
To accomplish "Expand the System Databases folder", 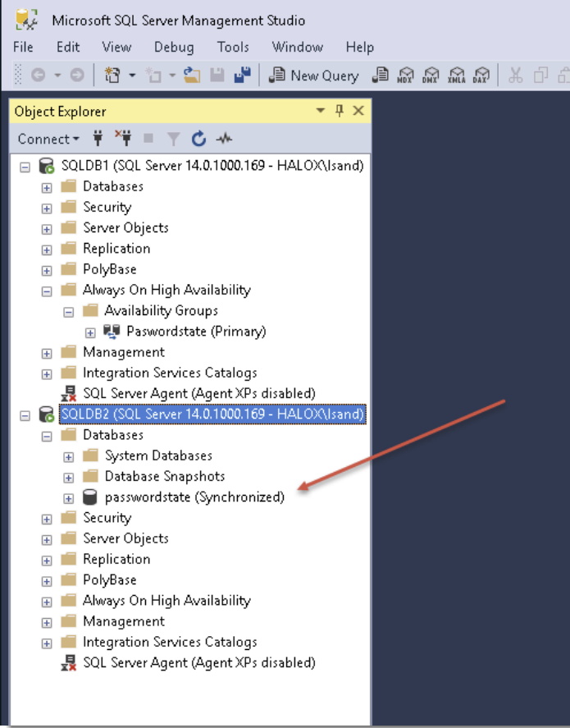I will point(69,457).
